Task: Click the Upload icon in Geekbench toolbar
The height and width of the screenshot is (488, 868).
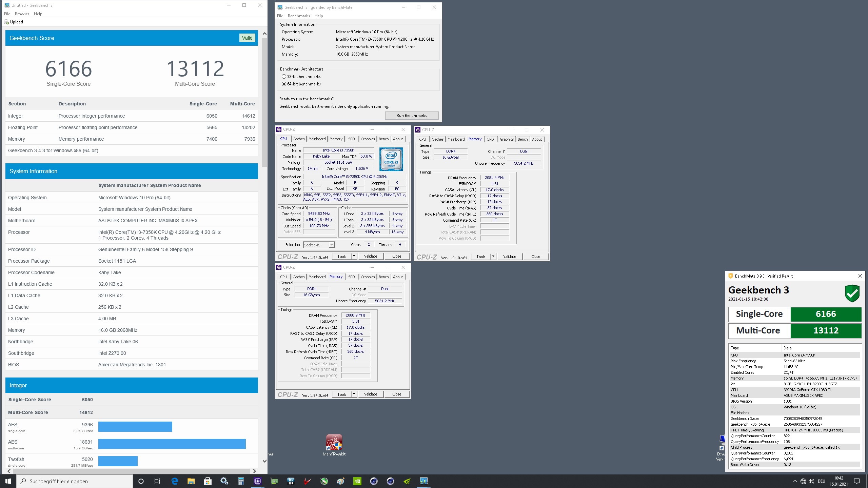Action: pyautogui.click(x=6, y=22)
